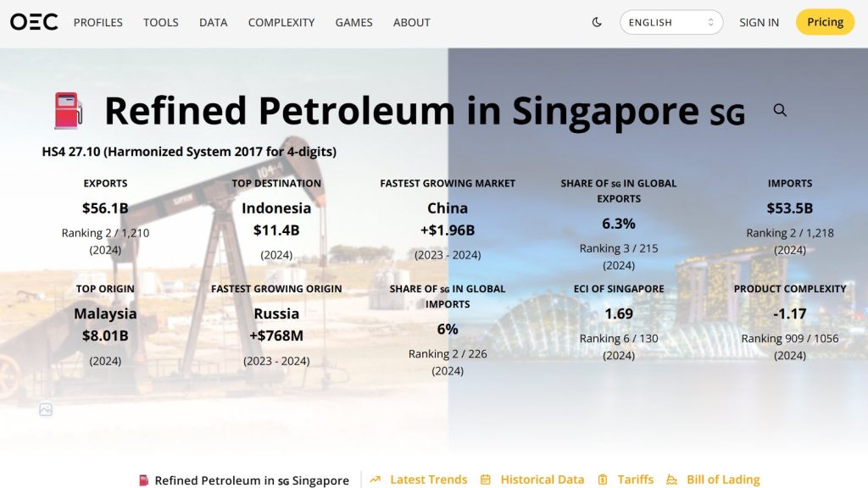Click the image credit icon
Viewport: 868px width, 488px height.
[46, 409]
